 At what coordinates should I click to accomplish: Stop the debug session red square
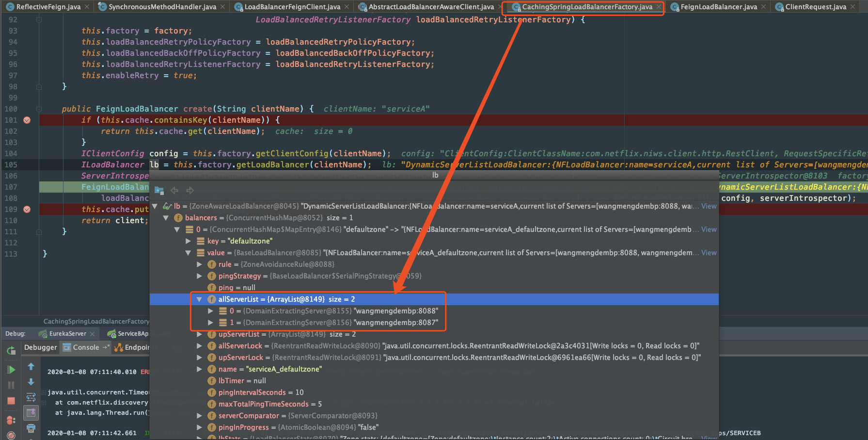click(x=11, y=401)
